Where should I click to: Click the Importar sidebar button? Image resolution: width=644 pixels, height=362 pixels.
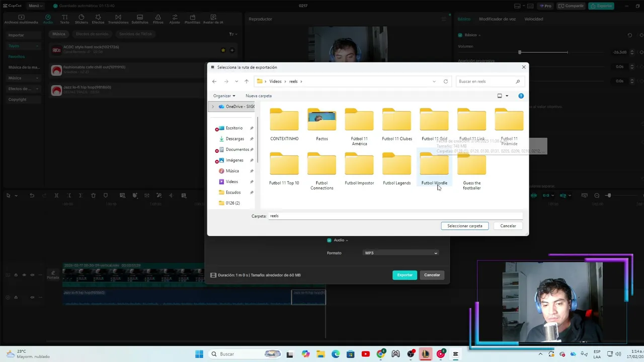pyautogui.click(x=24, y=35)
